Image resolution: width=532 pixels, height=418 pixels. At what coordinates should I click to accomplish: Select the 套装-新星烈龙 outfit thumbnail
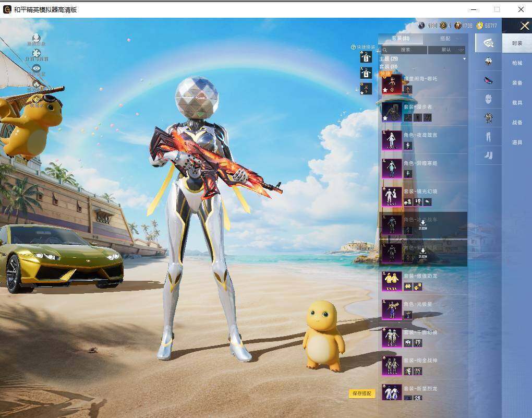[392, 392]
